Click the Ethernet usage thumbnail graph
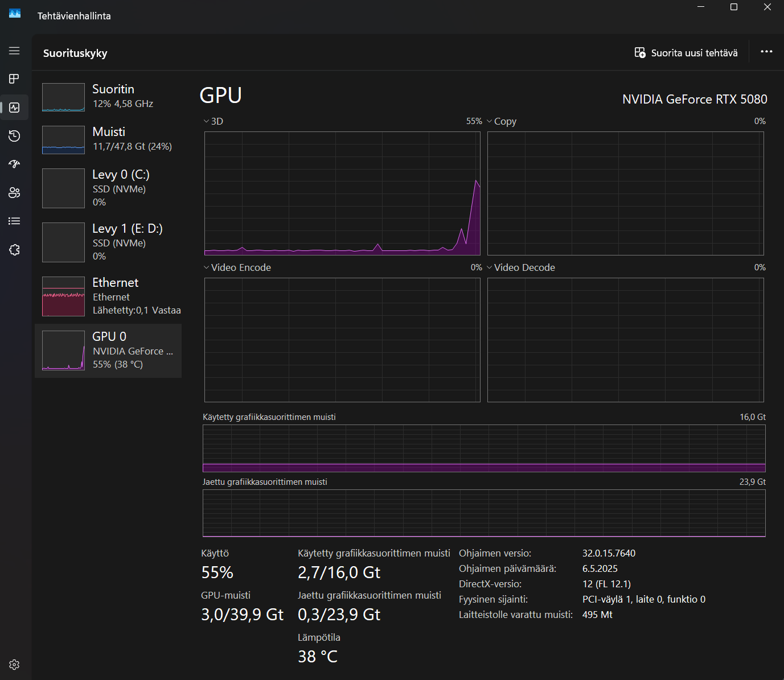The height and width of the screenshot is (680, 784). coord(63,296)
